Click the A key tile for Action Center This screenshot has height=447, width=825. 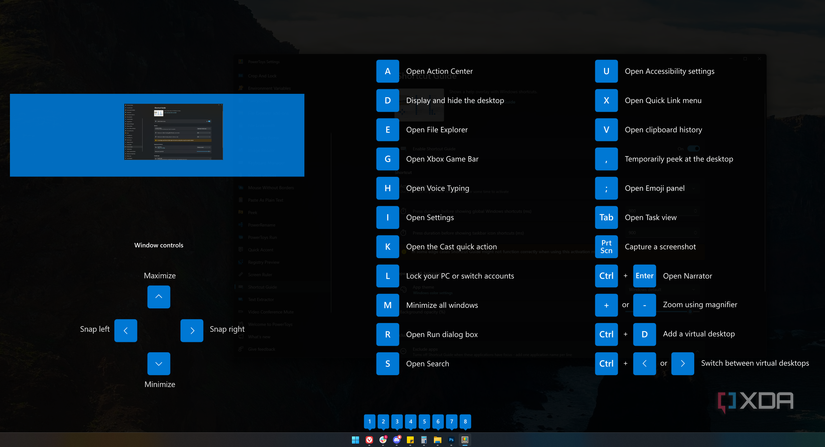coord(388,72)
